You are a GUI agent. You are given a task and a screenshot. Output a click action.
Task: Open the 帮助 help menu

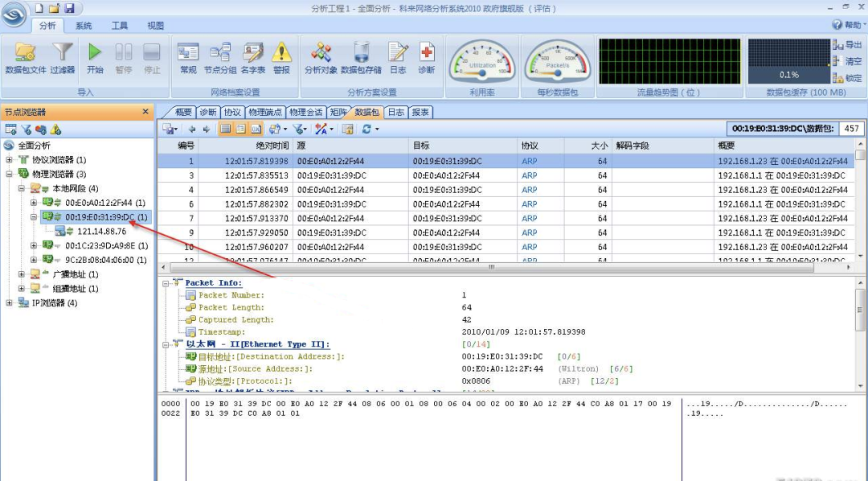849,25
